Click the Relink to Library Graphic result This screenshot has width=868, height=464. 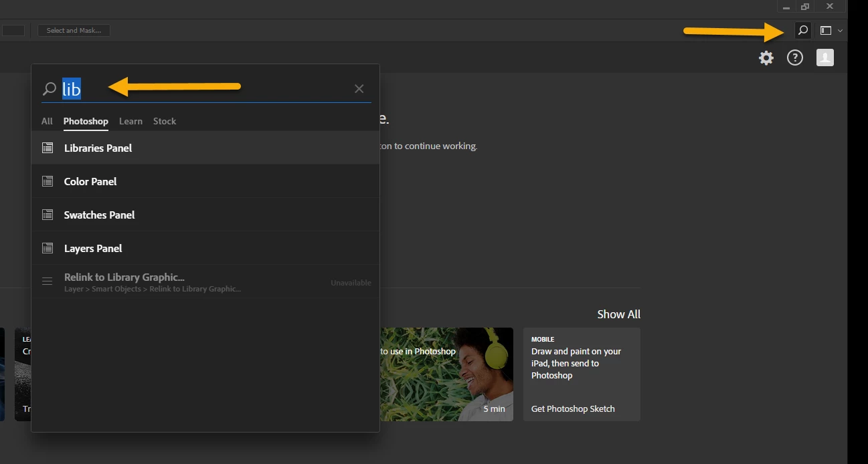coord(205,282)
